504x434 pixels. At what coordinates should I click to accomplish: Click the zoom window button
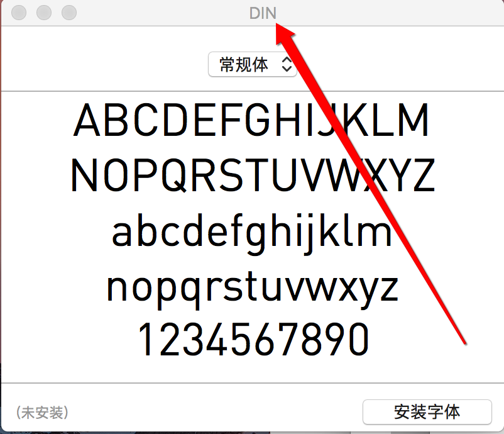[x=68, y=13]
